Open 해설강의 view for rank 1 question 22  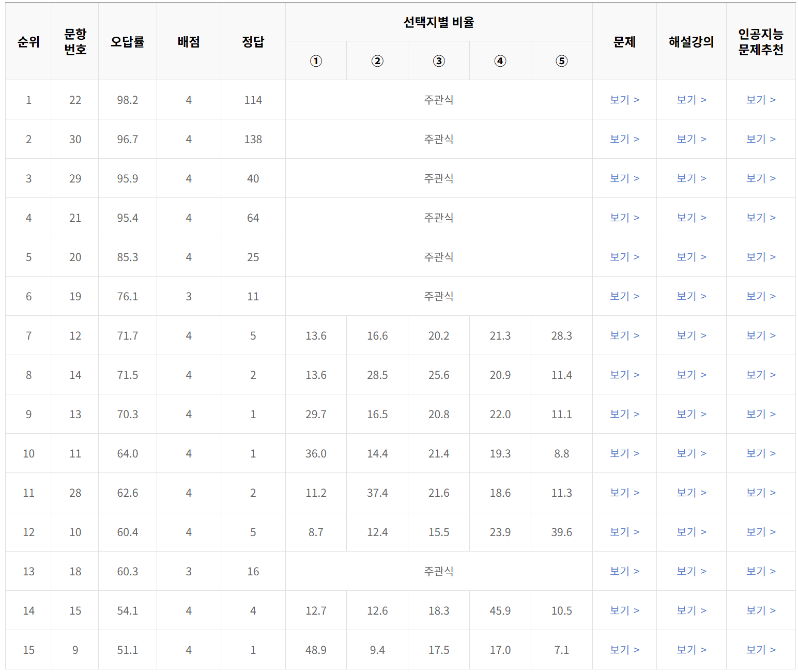691,100
